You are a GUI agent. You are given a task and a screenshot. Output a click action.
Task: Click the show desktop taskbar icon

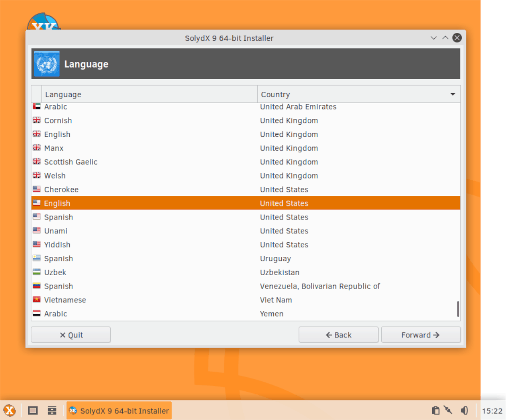click(x=33, y=410)
